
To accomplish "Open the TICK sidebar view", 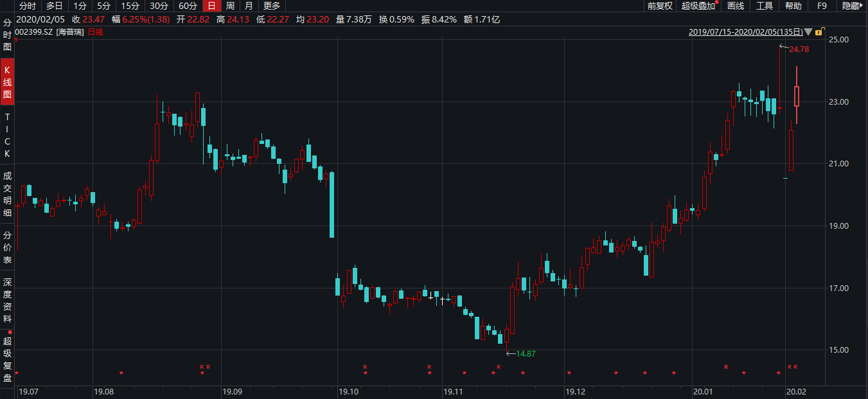I will pyautogui.click(x=8, y=136).
